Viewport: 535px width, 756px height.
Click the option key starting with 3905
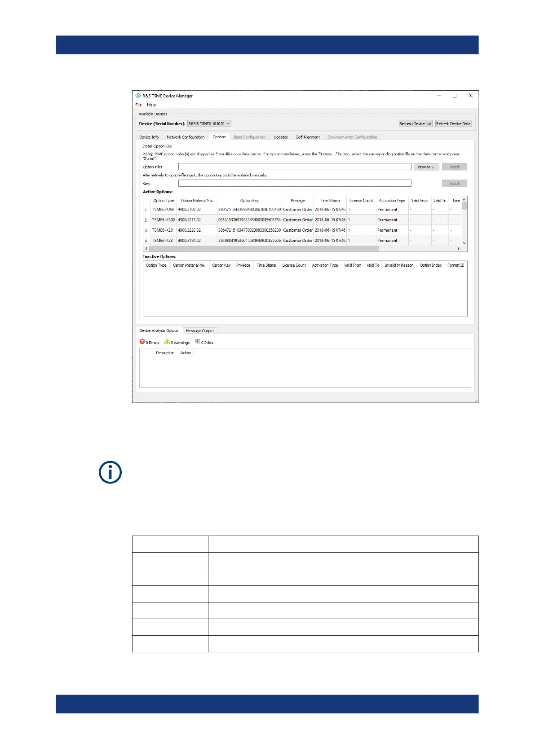pos(249,210)
